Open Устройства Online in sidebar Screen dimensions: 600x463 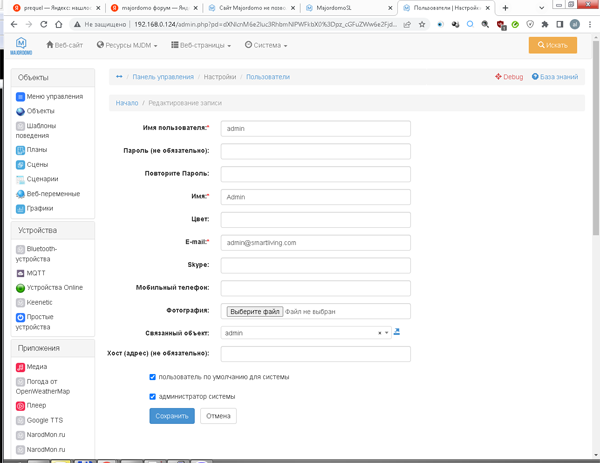coord(54,287)
